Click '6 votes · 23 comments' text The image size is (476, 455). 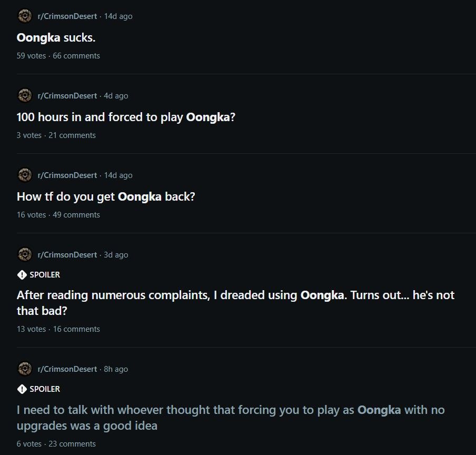point(56,443)
